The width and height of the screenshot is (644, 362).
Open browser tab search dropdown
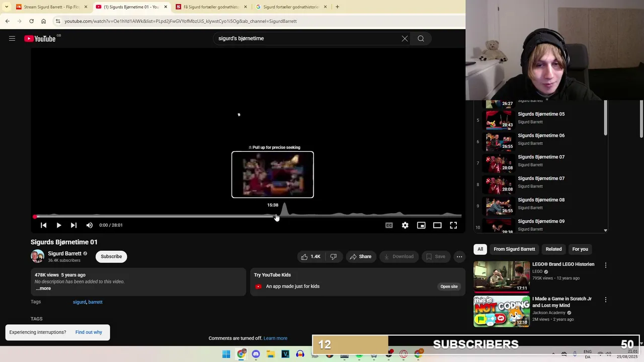6,7
